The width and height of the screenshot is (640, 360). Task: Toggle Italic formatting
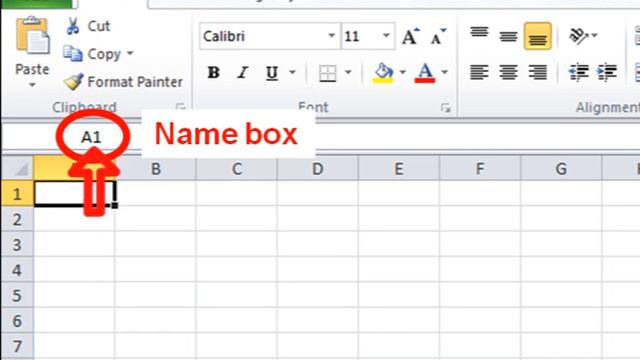pos(243,73)
